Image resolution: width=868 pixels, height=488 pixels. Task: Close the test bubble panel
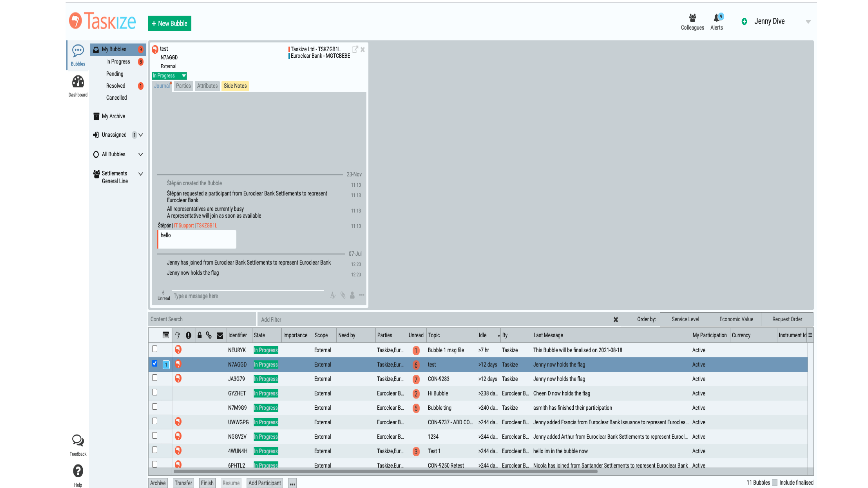[x=363, y=49]
